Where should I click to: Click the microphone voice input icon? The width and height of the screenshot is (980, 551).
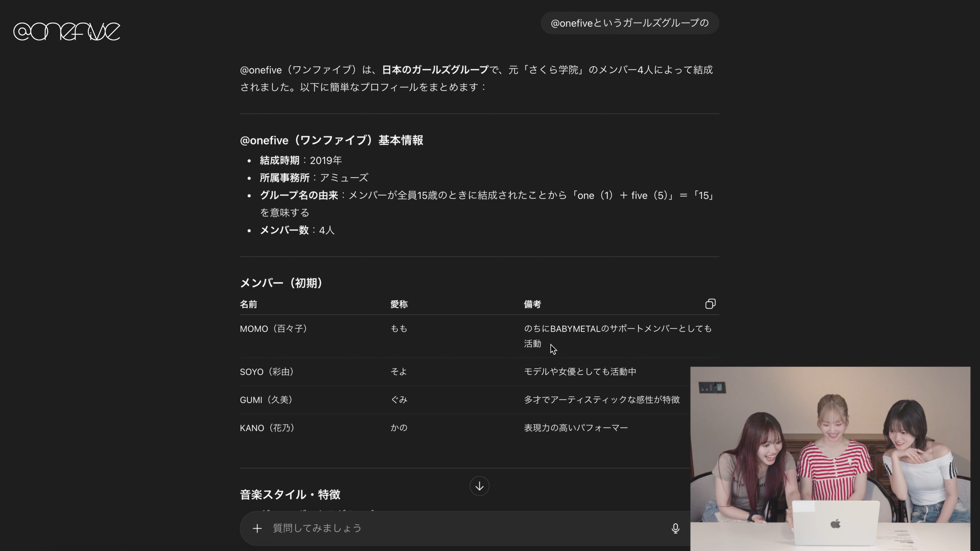point(675,528)
